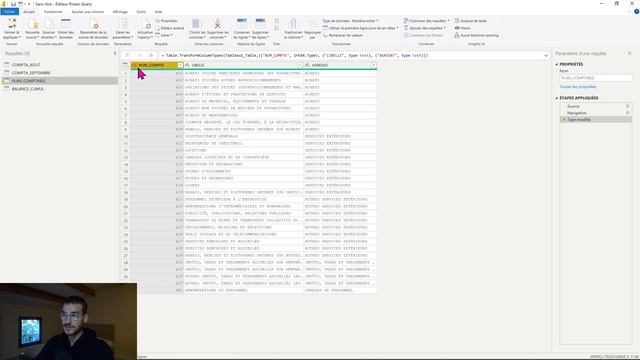Open query Propriétés in ribbon
Viewport: 640px width, 360px height.
click(x=167, y=21)
